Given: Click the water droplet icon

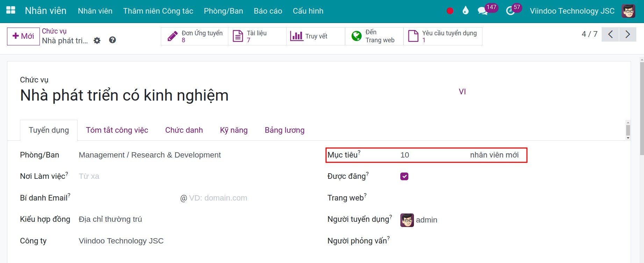Looking at the screenshot, I should pos(465,10).
